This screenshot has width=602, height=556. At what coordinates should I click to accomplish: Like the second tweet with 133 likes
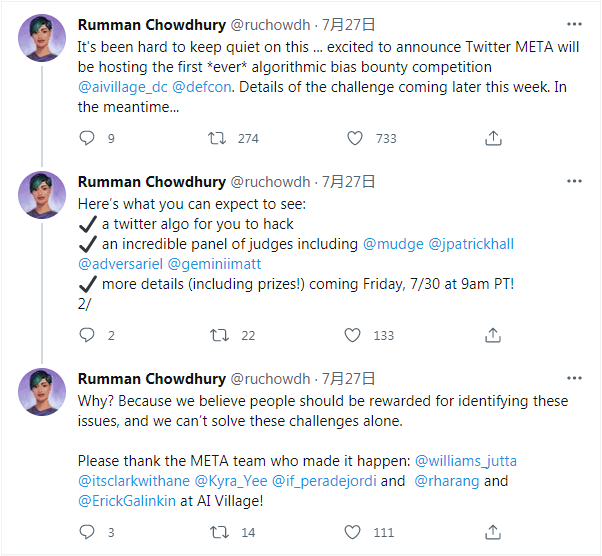click(x=355, y=336)
